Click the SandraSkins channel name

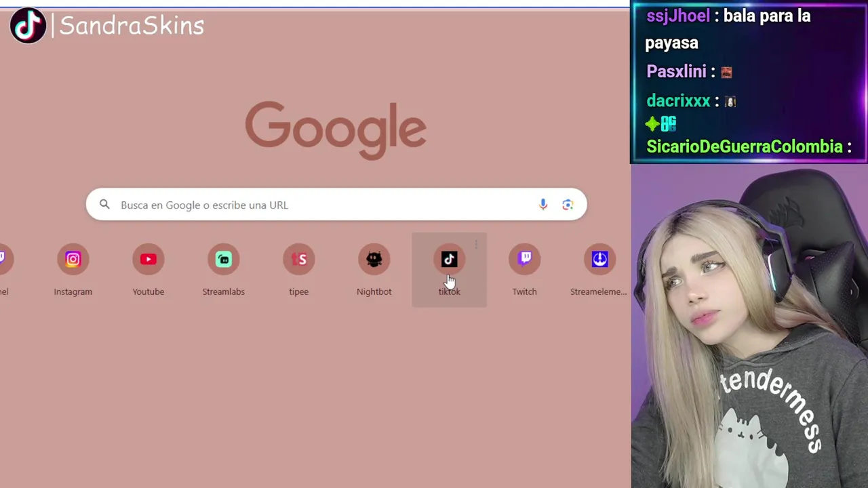[x=132, y=26]
